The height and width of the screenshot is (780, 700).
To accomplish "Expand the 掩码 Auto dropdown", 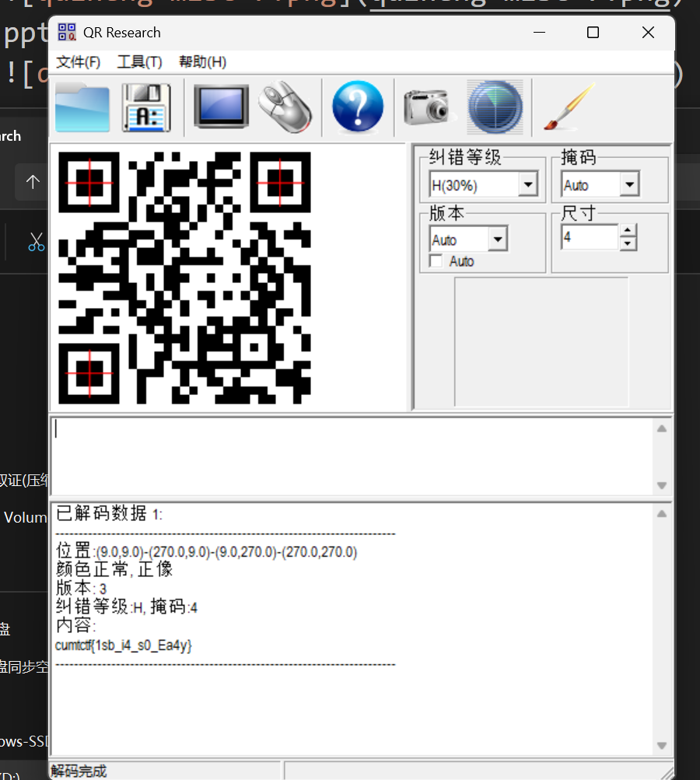I will tap(629, 184).
